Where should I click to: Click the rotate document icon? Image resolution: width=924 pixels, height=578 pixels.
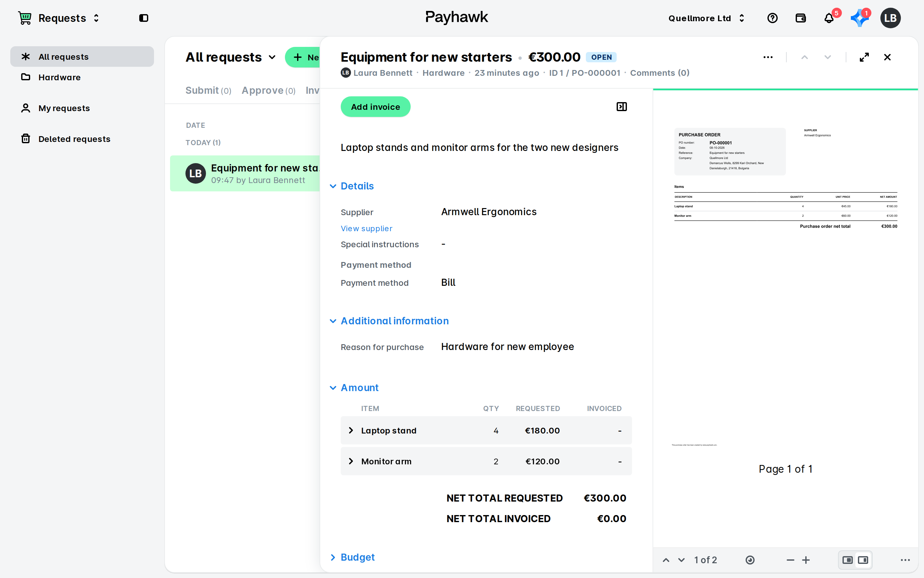pos(750,560)
